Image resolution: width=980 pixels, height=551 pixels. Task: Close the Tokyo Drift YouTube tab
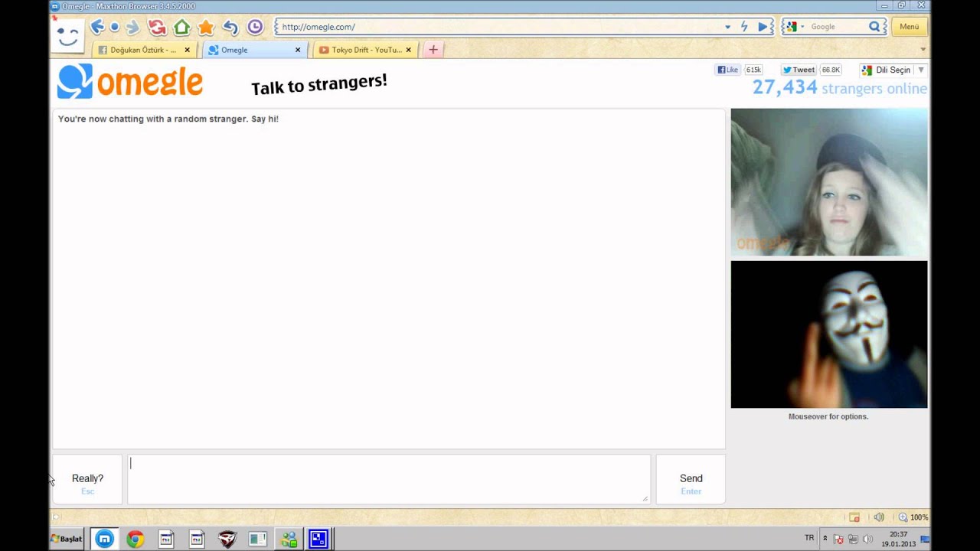coord(408,50)
